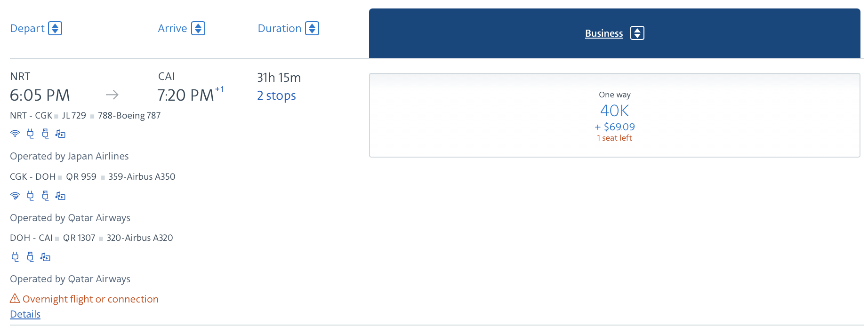Sort flights by Depart column header

tap(27, 28)
